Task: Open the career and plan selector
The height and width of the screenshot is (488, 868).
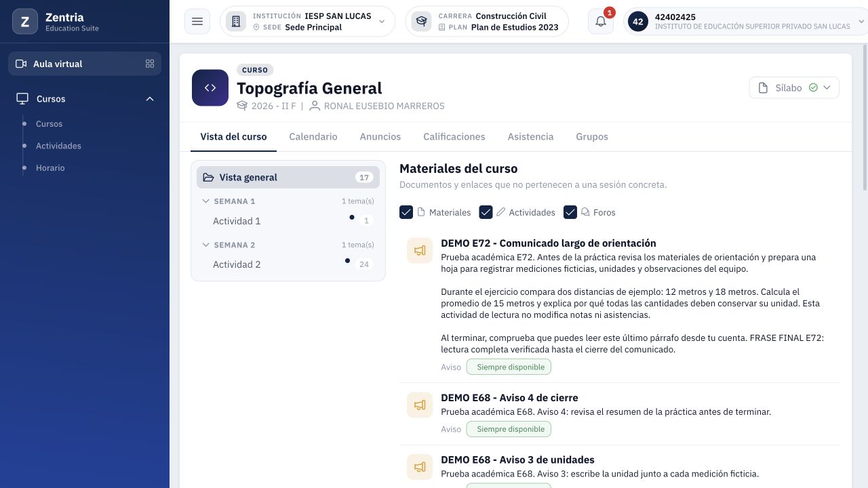Action: point(487,22)
